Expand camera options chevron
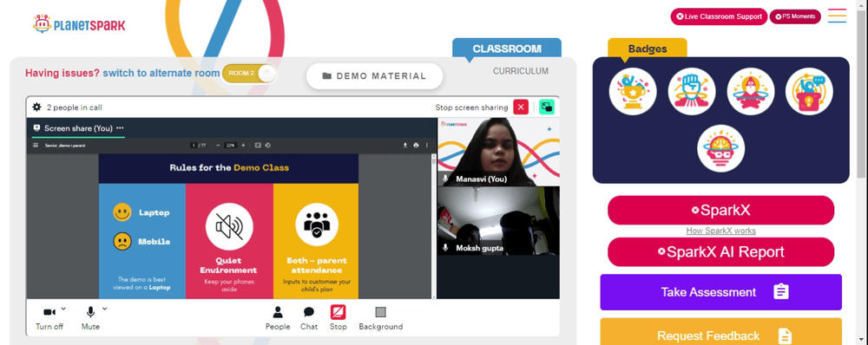The width and height of the screenshot is (868, 345). click(63, 309)
